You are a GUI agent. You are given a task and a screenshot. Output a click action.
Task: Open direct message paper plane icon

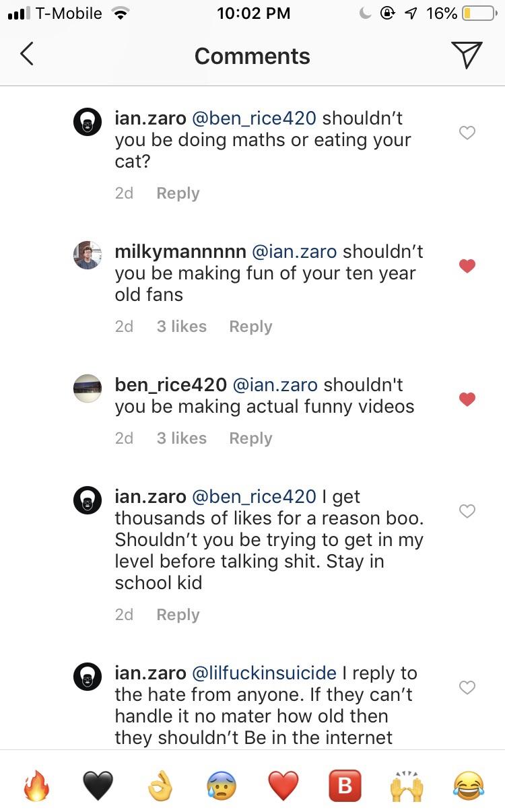[466, 55]
